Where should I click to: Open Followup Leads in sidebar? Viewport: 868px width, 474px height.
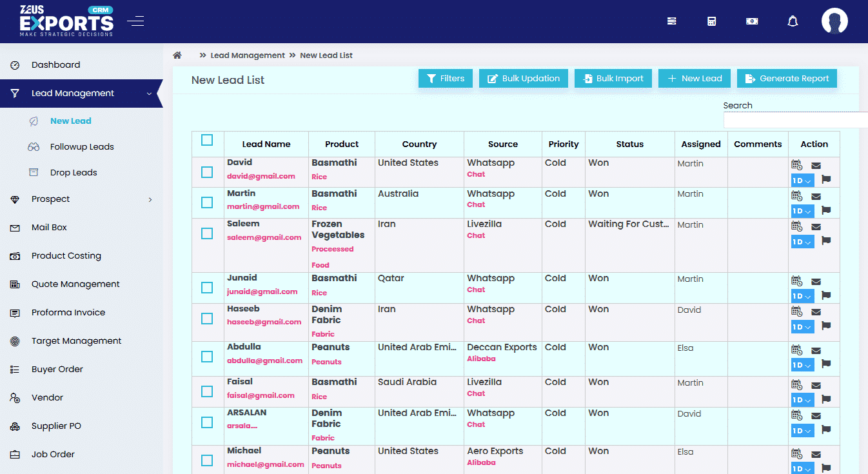click(x=82, y=147)
